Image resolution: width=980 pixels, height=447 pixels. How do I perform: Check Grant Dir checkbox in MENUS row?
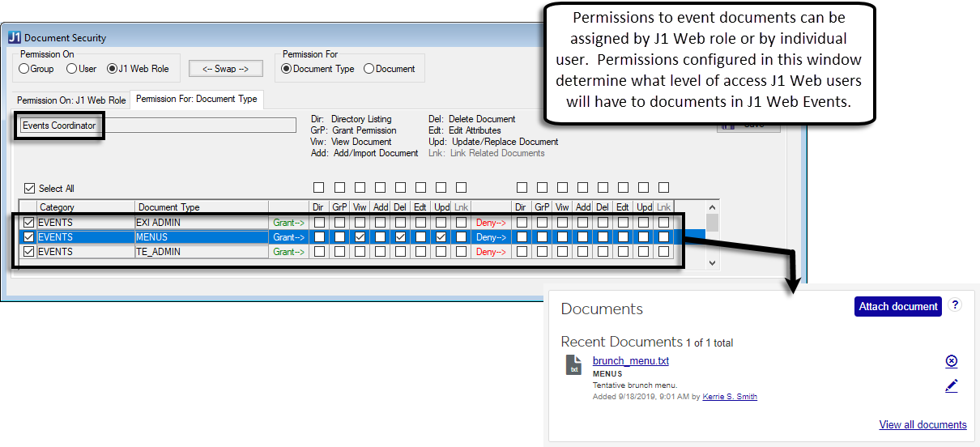pyautogui.click(x=319, y=237)
